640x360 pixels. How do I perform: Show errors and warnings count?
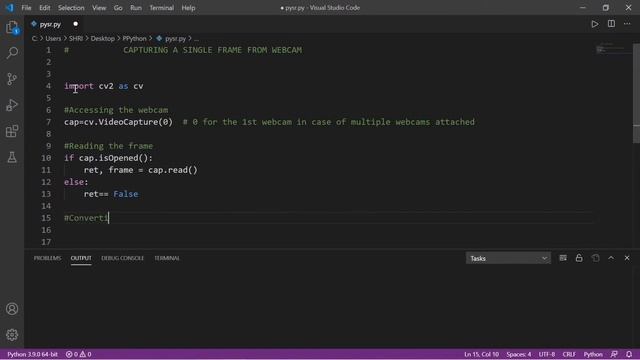(x=78, y=354)
